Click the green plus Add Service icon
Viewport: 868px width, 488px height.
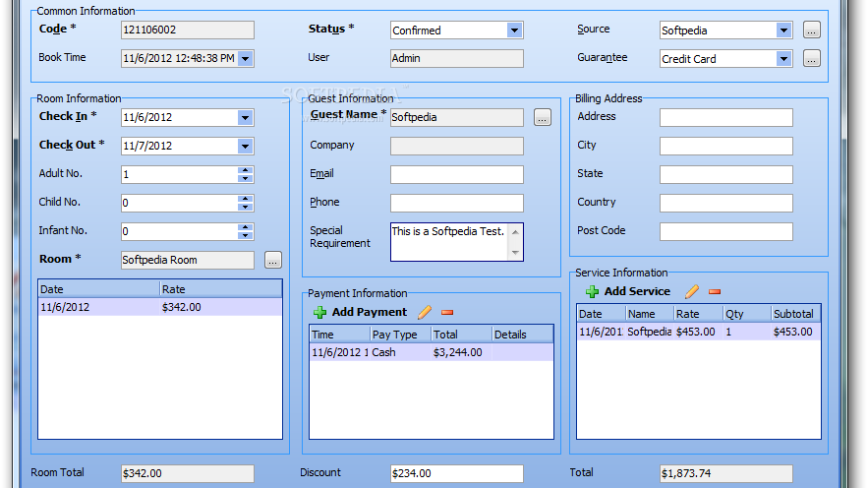coord(593,291)
